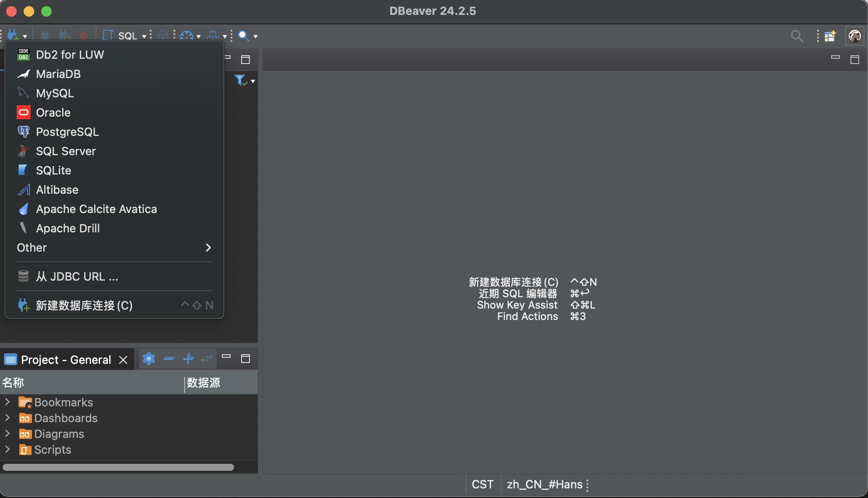
Task: Close the Project - General tab
Action: pyautogui.click(x=123, y=360)
